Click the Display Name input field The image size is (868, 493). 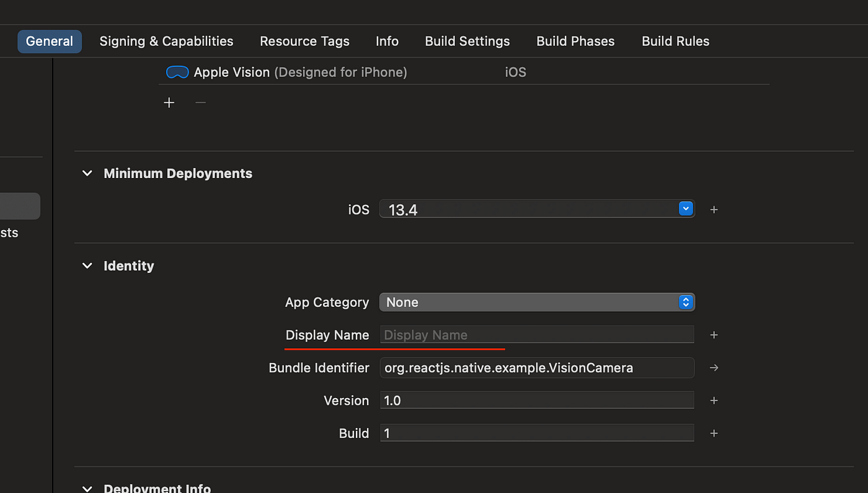pyautogui.click(x=537, y=335)
